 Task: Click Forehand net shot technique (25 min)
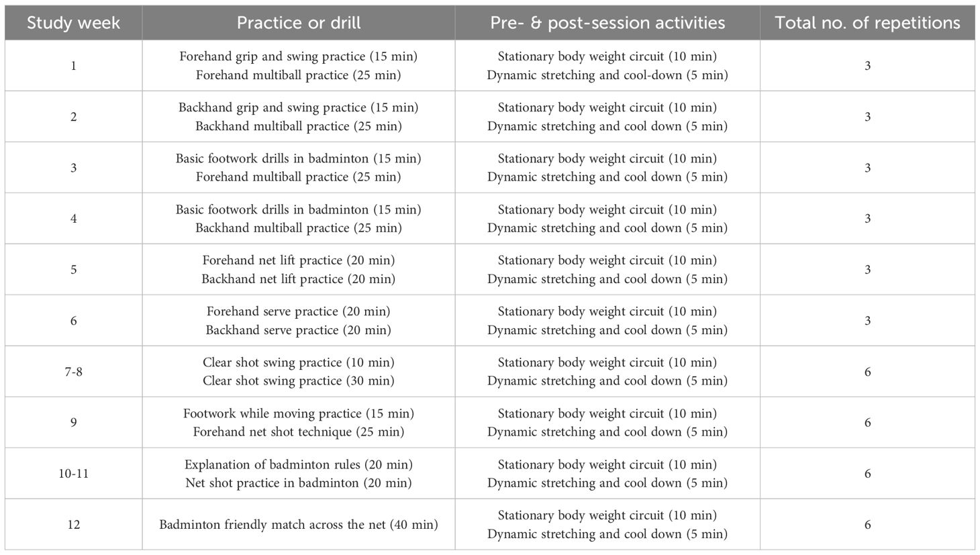[299, 432]
